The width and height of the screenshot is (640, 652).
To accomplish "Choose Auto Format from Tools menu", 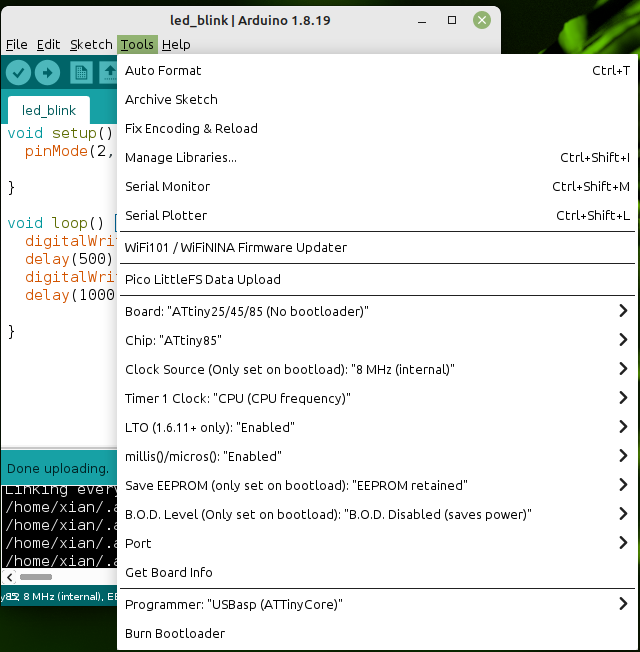I will click(x=377, y=71).
